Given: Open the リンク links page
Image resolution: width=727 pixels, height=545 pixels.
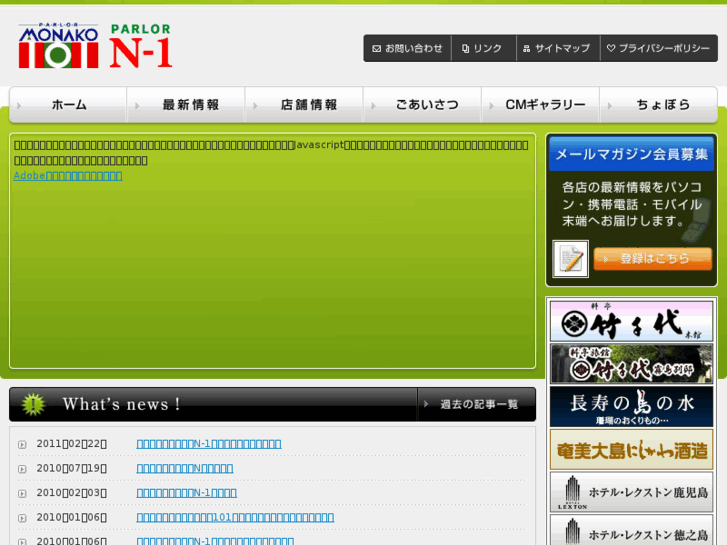Looking at the screenshot, I should point(484,48).
